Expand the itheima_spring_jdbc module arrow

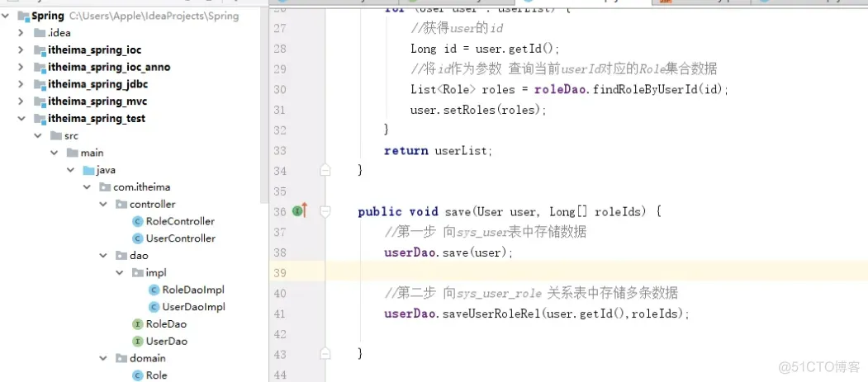click(x=21, y=85)
